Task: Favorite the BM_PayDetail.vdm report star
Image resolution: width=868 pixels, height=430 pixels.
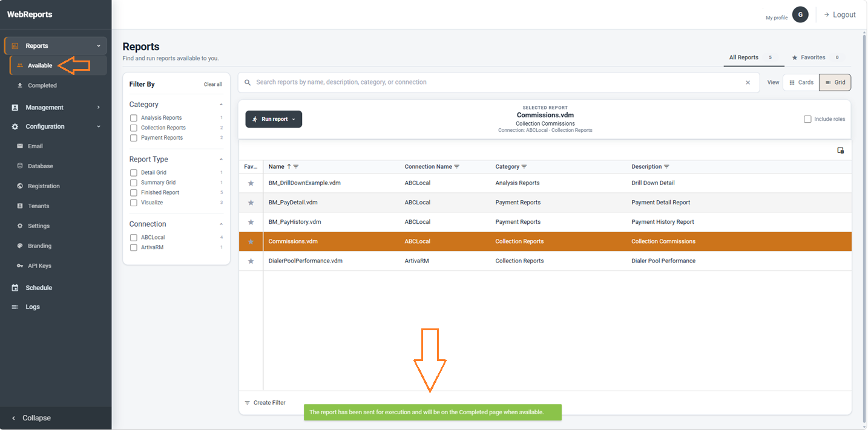Action: 251,203
